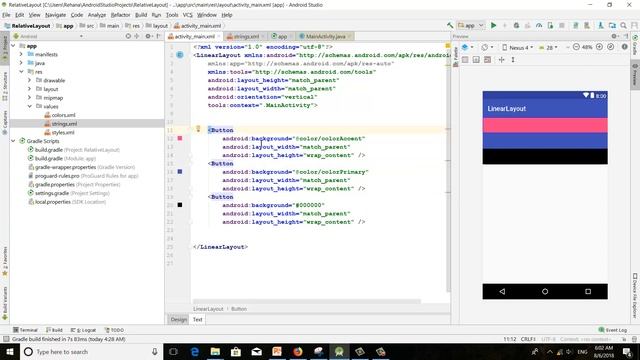
Task: Open the TODO tool window
Action: (x=114, y=330)
